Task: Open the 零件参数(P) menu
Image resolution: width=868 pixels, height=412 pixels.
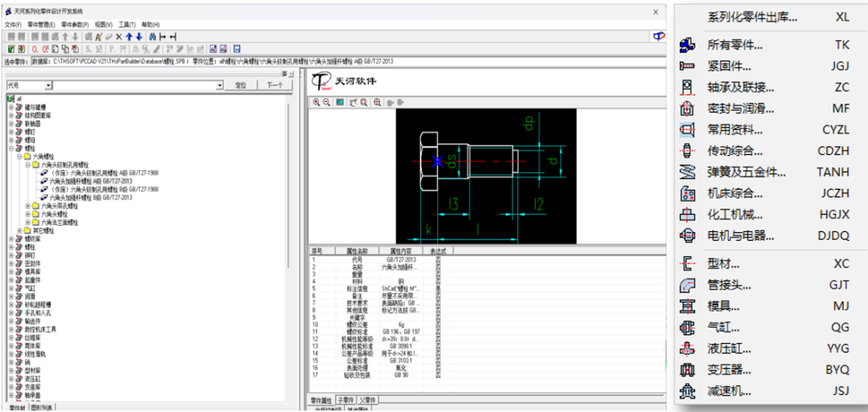Action: click(75, 25)
